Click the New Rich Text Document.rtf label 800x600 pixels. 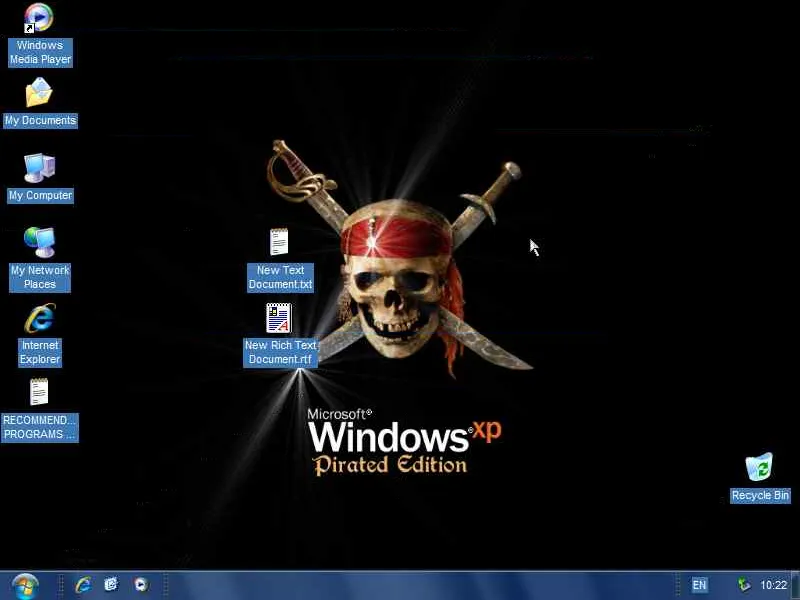coord(281,353)
